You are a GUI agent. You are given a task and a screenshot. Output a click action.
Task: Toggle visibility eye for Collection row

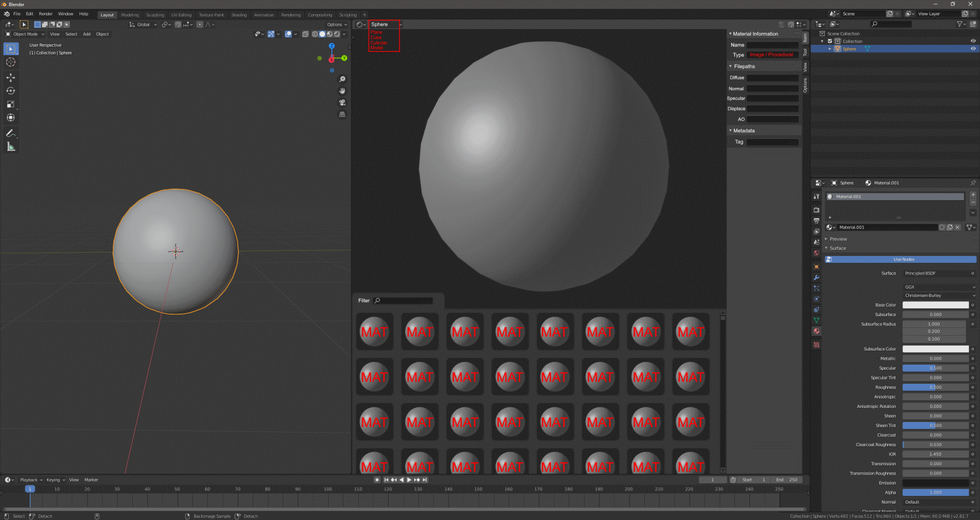pyautogui.click(x=973, y=41)
